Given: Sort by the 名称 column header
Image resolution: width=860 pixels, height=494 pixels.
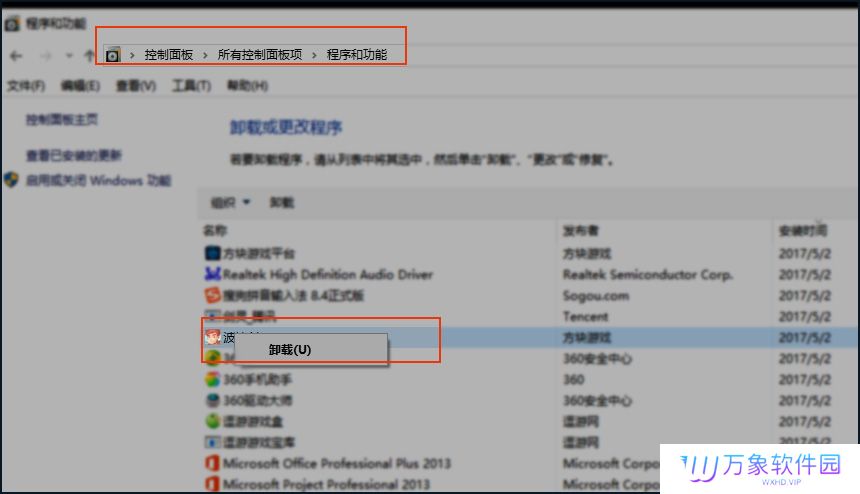Looking at the screenshot, I should pyautogui.click(x=215, y=230).
